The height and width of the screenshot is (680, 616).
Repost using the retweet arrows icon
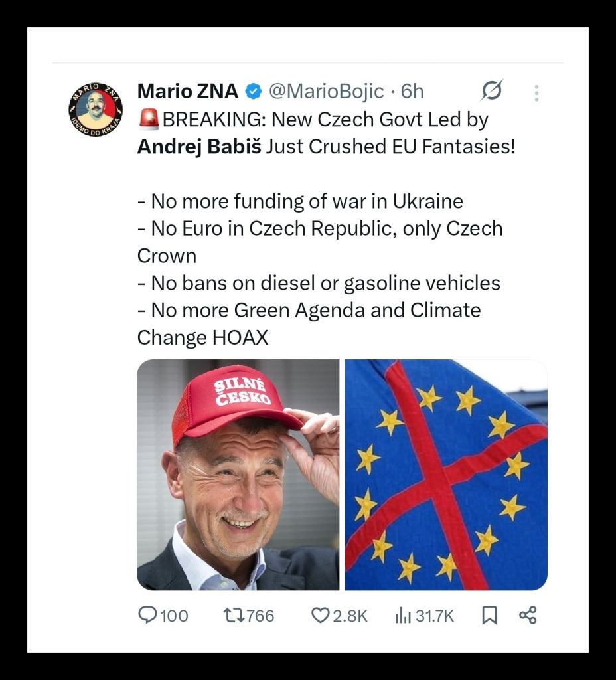click(x=234, y=616)
